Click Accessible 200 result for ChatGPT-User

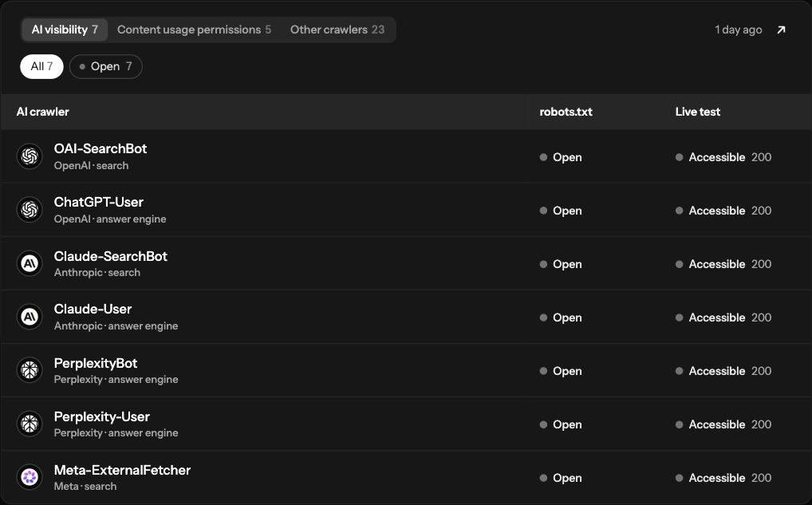723,211
